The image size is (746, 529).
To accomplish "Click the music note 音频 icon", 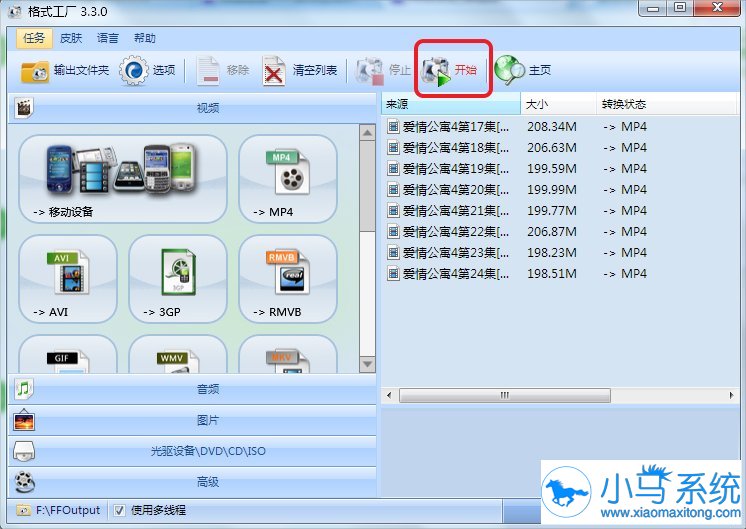I will coord(24,389).
